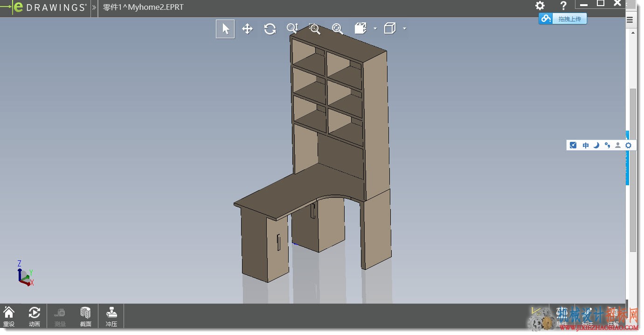
Task: Click the 重设 home reset button
Action: [9, 316]
